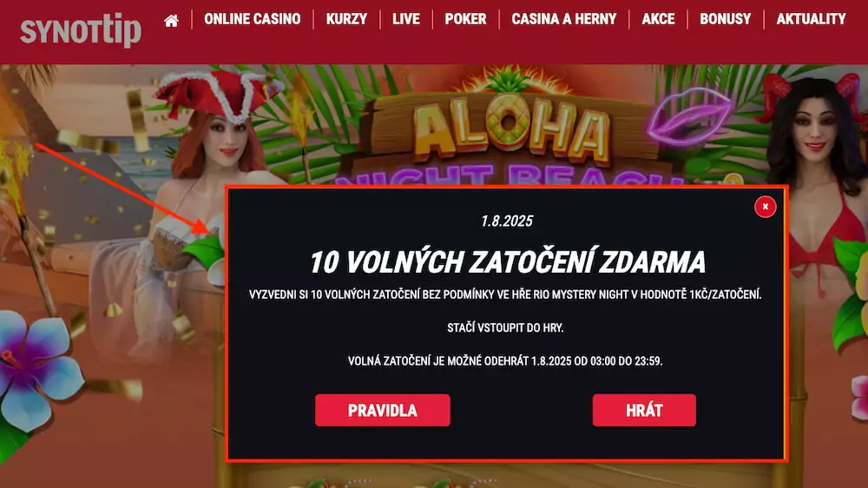Click the PRAVIDLA rules button
This screenshot has width=868, height=488.
coord(383,411)
